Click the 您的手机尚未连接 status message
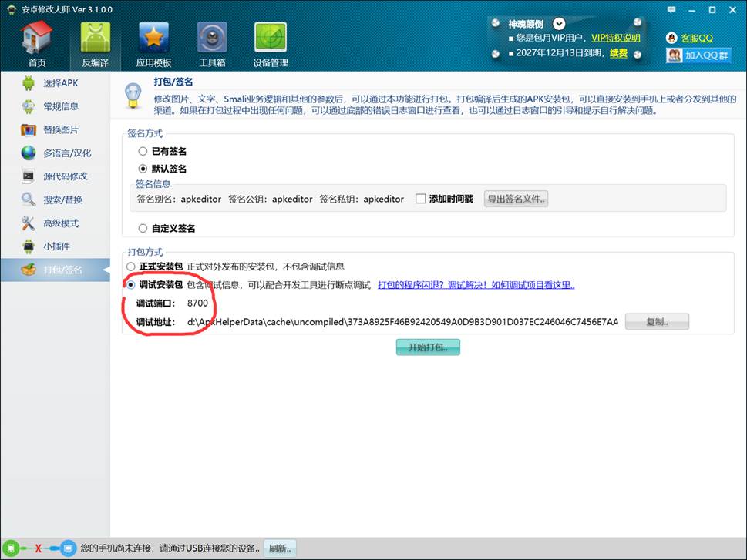This screenshot has width=747, height=560. point(170,548)
